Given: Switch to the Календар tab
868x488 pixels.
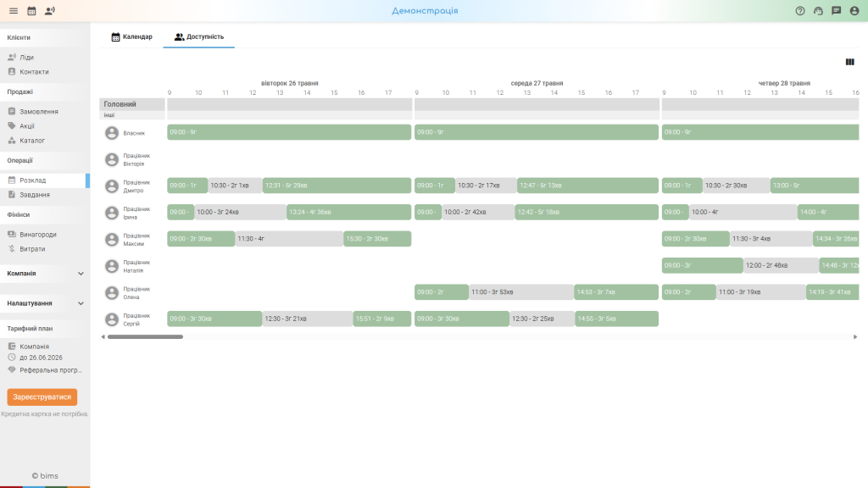Looking at the screenshot, I should point(131,36).
